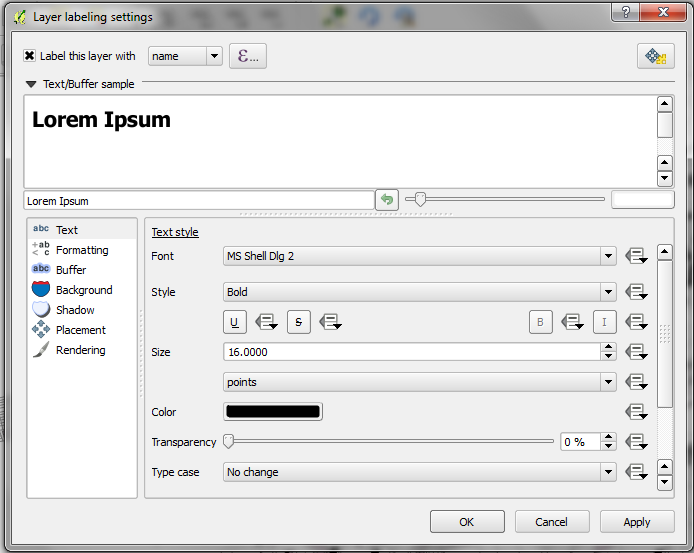
Task: Toggle strikethrough S button
Action: pyautogui.click(x=299, y=322)
